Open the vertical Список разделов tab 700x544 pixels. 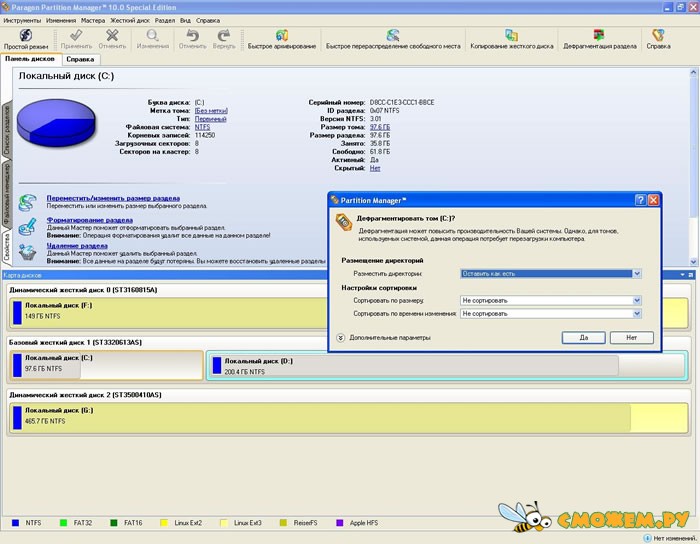tap(7, 130)
